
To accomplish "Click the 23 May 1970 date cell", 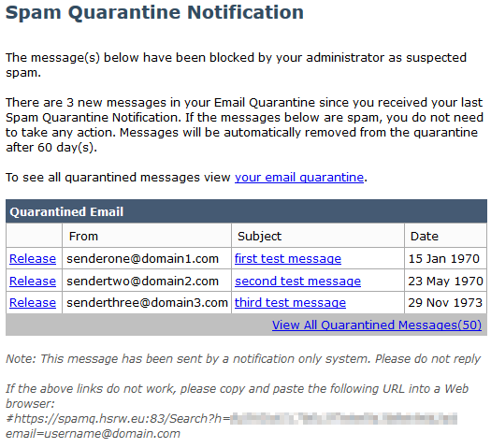I will tap(445, 281).
